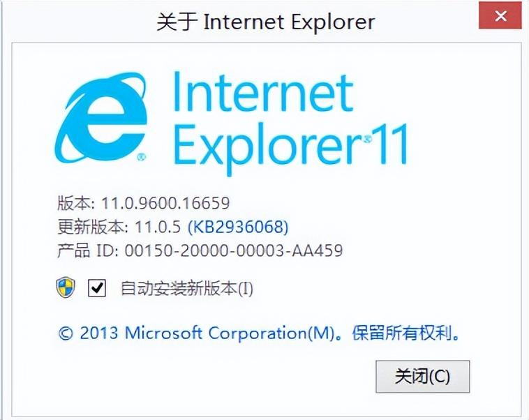This screenshot has width=529, height=420.
Task: Click the registered trademark symbol beside the 'e' logo
Action: point(142,157)
